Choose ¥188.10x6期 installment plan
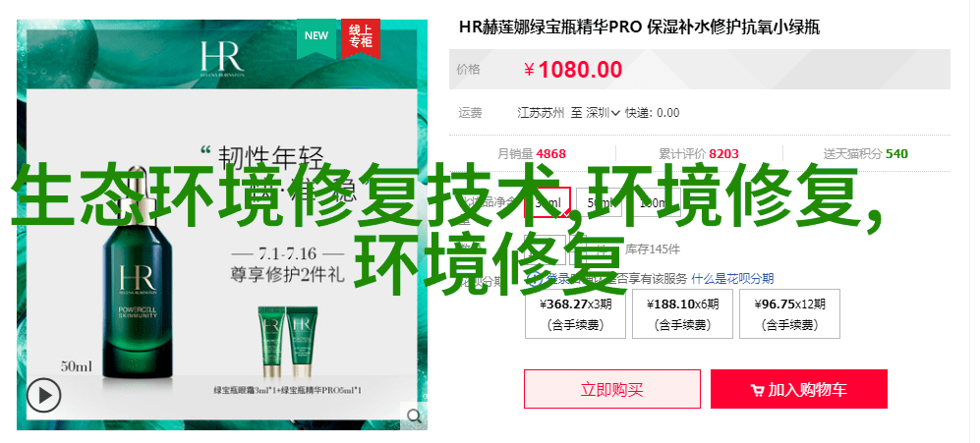 point(682,313)
